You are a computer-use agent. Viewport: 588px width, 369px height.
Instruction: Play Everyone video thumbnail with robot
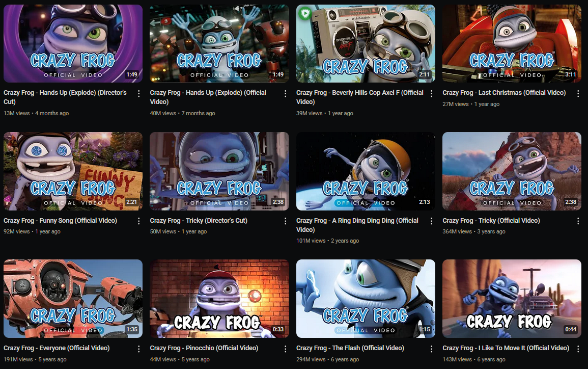[x=73, y=299]
